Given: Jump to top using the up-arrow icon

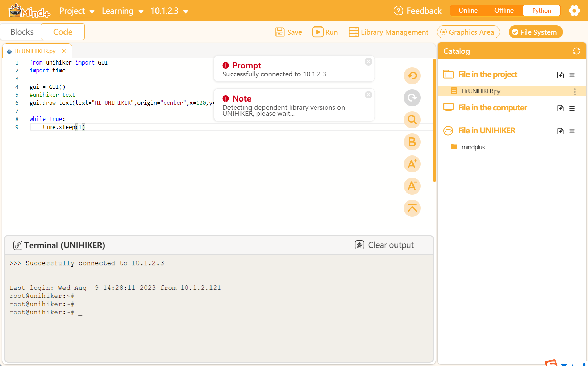Looking at the screenshot, I should 412,208.
